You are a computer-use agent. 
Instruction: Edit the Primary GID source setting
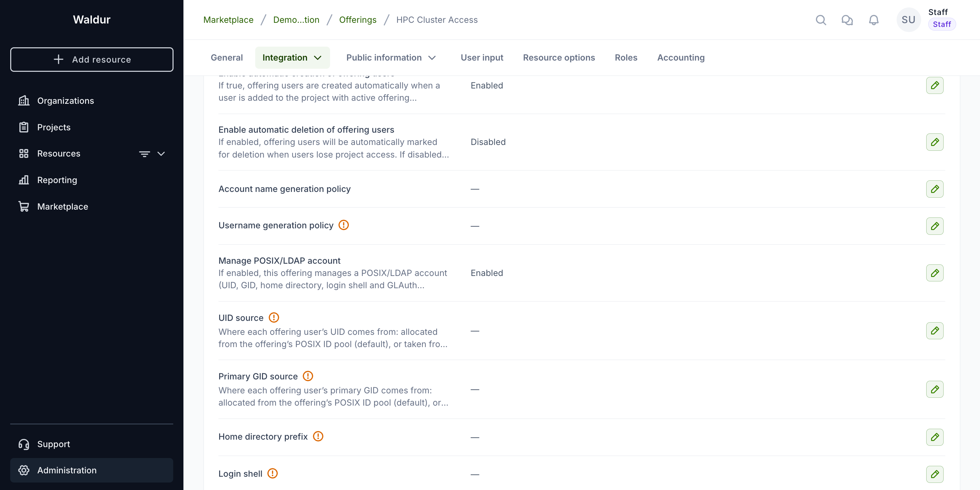[934, 389]
